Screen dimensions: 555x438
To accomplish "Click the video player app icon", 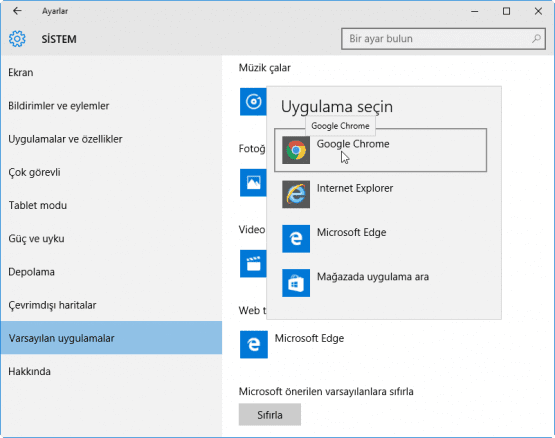I will click(253, 264).
